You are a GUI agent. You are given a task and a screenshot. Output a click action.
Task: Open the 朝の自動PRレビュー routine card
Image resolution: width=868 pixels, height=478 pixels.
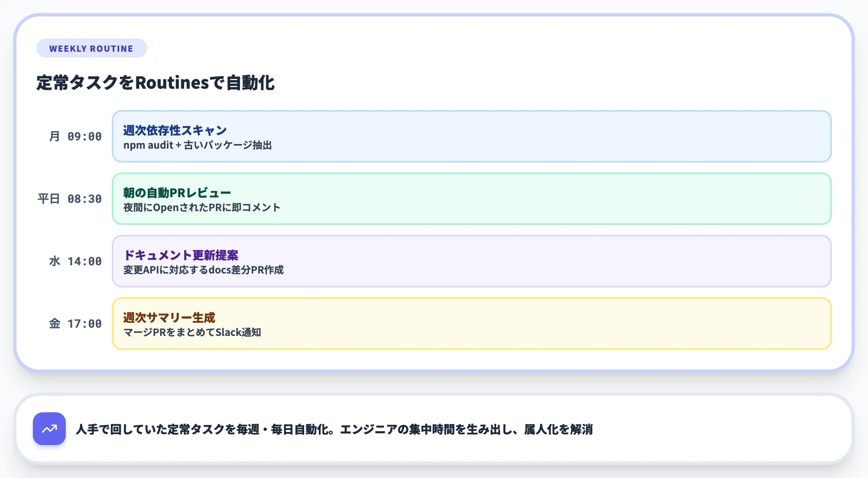point(471,199)
